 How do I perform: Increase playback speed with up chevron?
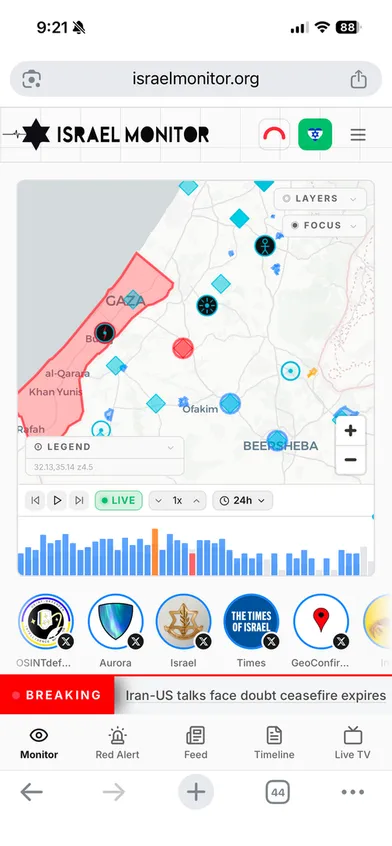point(196,501)
